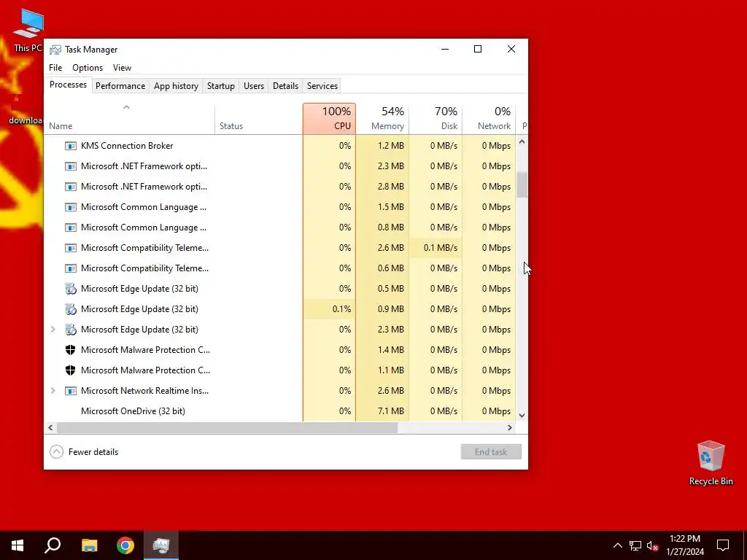Image resolution: width=747 pixels, height=560 pixels.
Task: Sort processes by Network column
Action: pyautogui.click(x=489, y=119)
